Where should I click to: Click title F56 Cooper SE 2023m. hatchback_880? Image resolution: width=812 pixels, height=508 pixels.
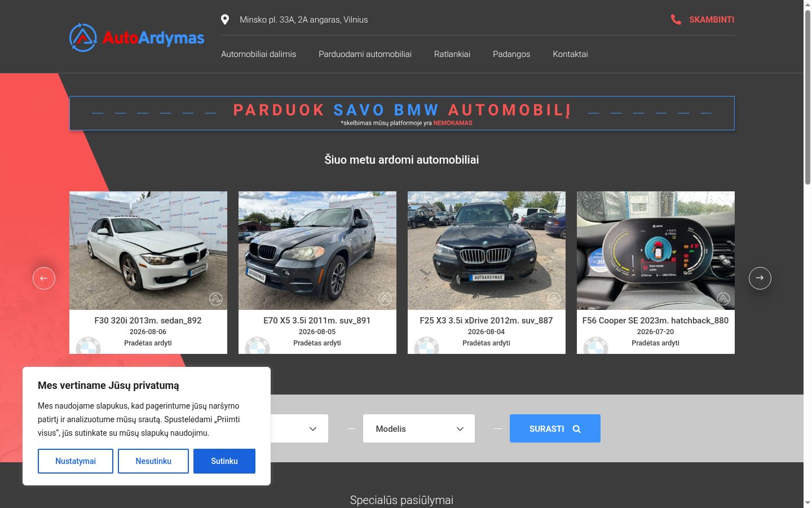click(655, 320)
